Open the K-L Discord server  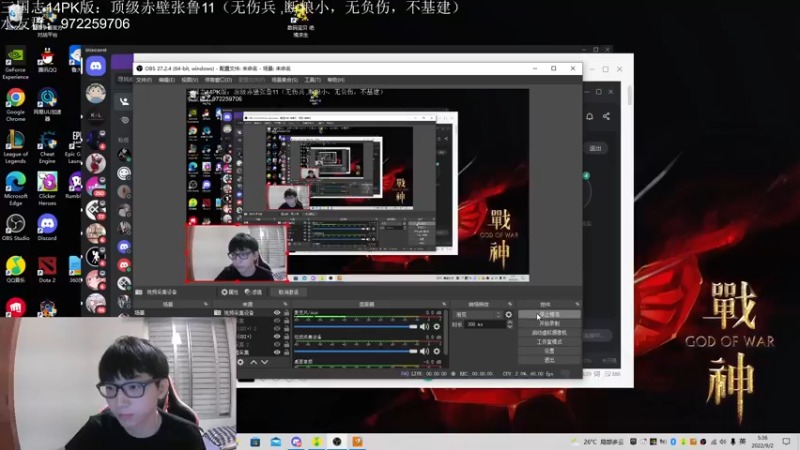(x=96, y=115)
